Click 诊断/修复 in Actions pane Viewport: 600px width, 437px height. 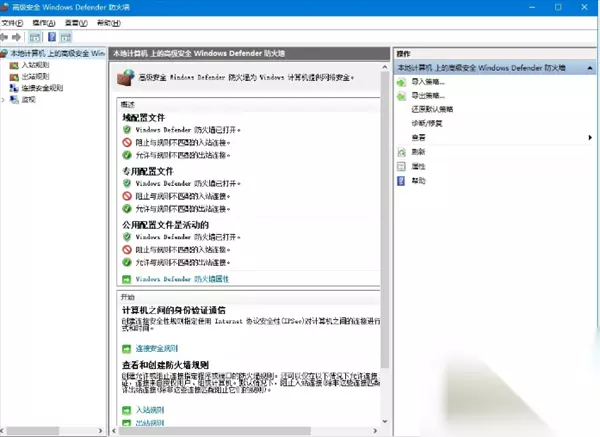[427, 124]
